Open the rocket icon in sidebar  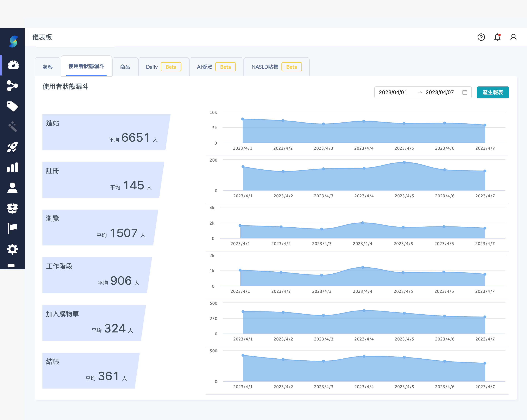tap(12, 147)
